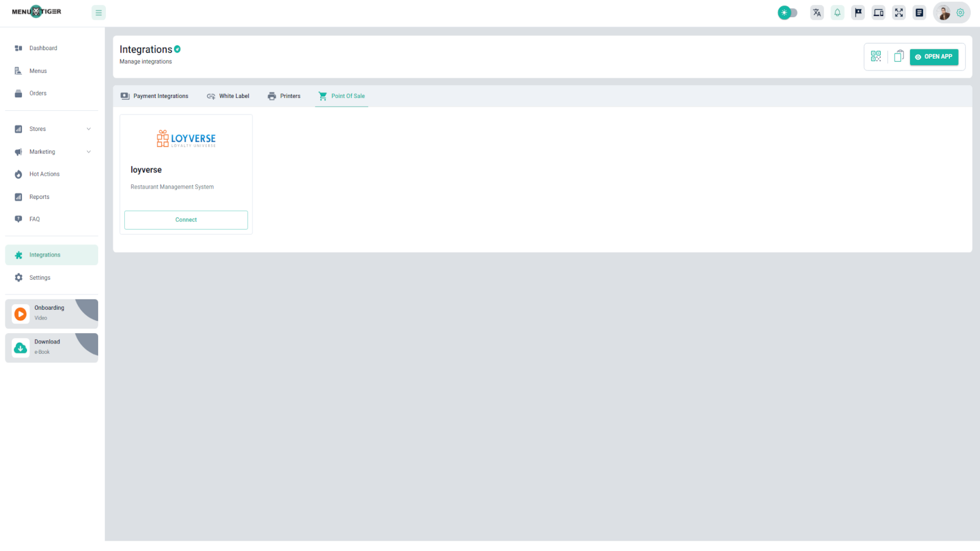Click the language translation icon
This screenshot has height=551, width=980.
(x=816, y=12)
